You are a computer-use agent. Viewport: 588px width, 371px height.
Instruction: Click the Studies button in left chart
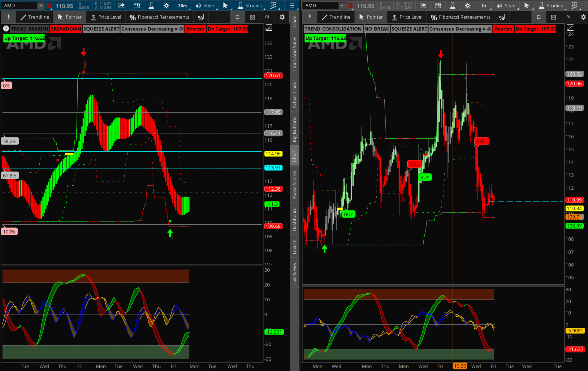coord(249,6)
